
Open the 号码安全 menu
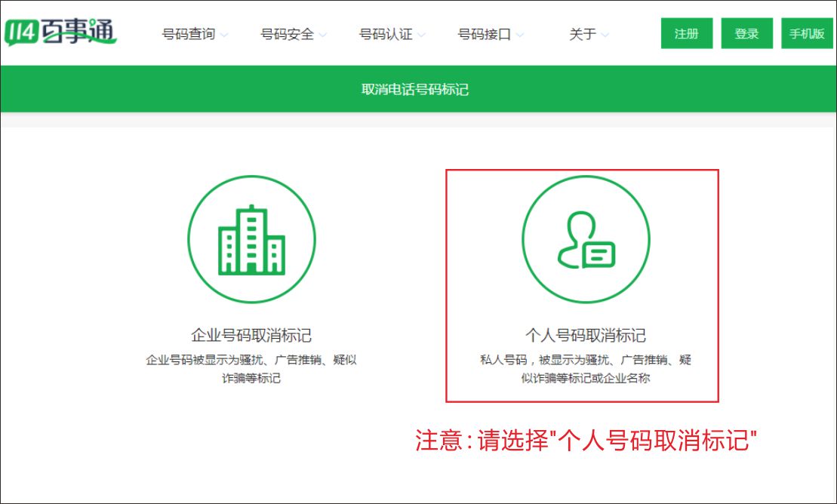pyautogui.click(x=287, y=34)
